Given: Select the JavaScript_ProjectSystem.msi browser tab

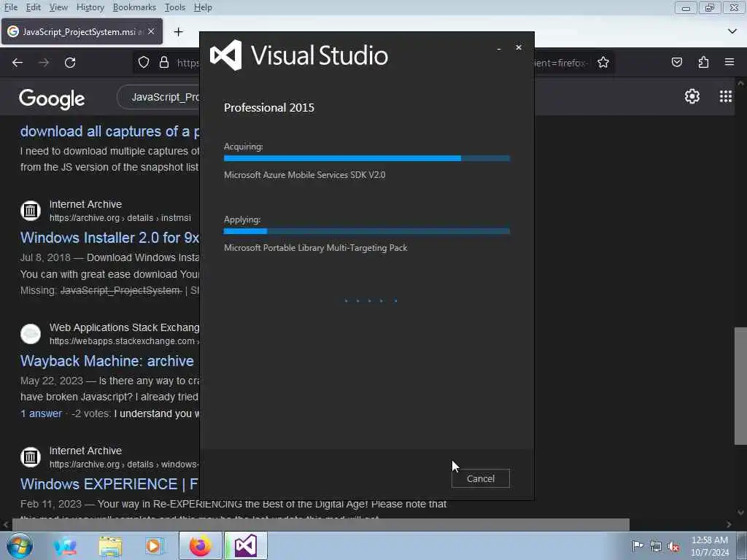Looking at the screenshot, I should (x=82, y=31).
